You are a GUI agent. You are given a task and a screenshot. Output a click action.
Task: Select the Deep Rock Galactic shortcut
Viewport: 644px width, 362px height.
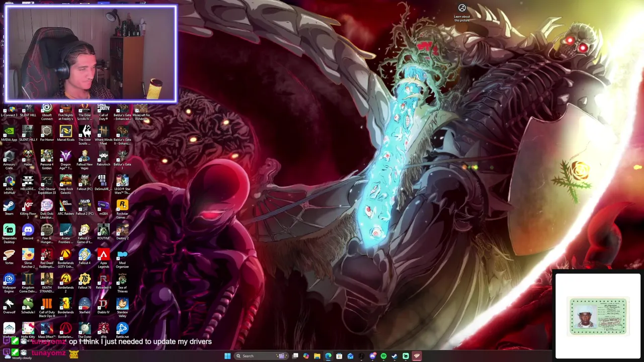tap(65, 186)
